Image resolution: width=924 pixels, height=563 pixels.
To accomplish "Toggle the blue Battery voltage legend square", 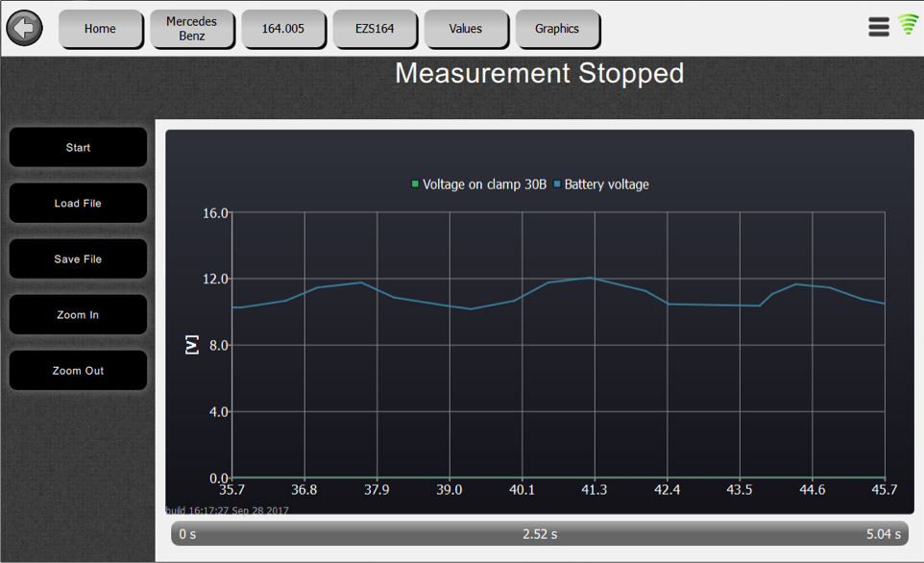I will [x=557, y=184].
